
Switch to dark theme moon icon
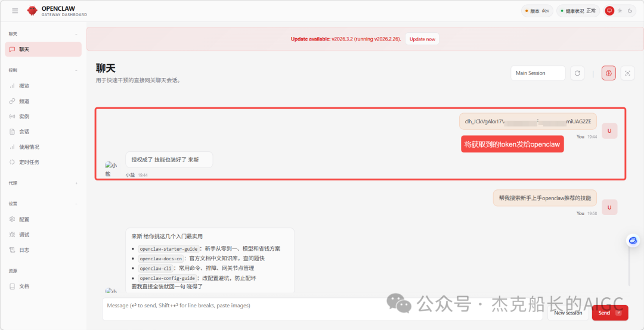point(630,11)
